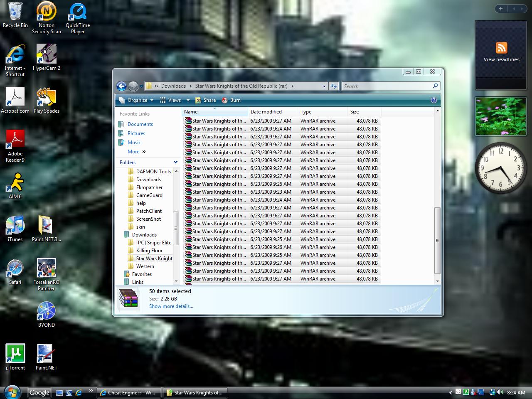This screenshot has width=532, height=399.
Task: Select the Paint.NET shortcut above the taskbar
Action: coord(47,357)
